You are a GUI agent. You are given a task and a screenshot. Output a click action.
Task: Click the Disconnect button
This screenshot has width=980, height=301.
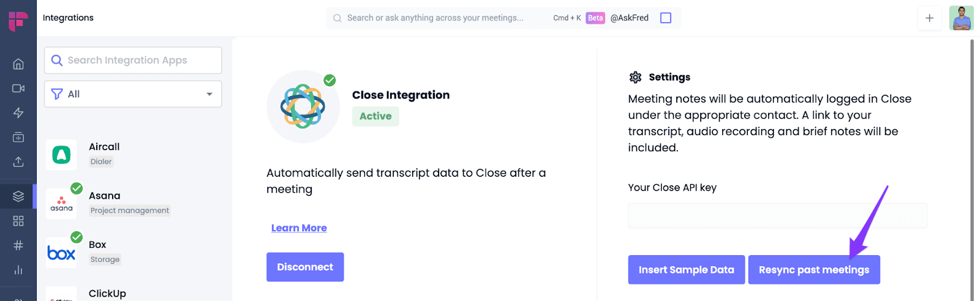305,267
